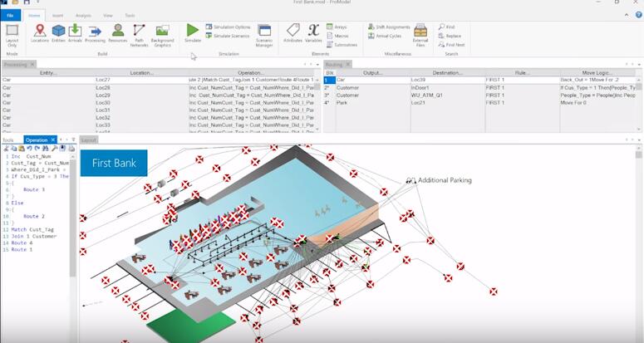This screenshot has width=644, height=343.
Task: Open the Resources build tool
Action: 118,33
